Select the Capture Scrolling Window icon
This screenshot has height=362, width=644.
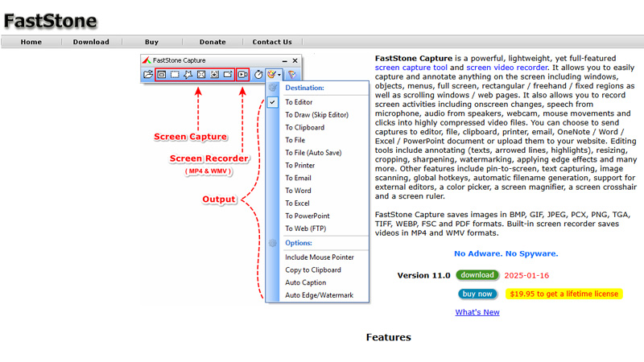pos(215,74)
